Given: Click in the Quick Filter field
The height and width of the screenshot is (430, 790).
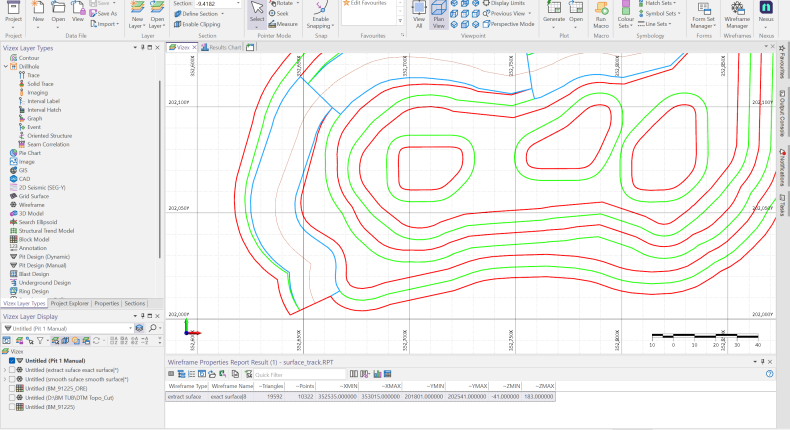Looking at the screenshot, I should click(x=299, y=375).
